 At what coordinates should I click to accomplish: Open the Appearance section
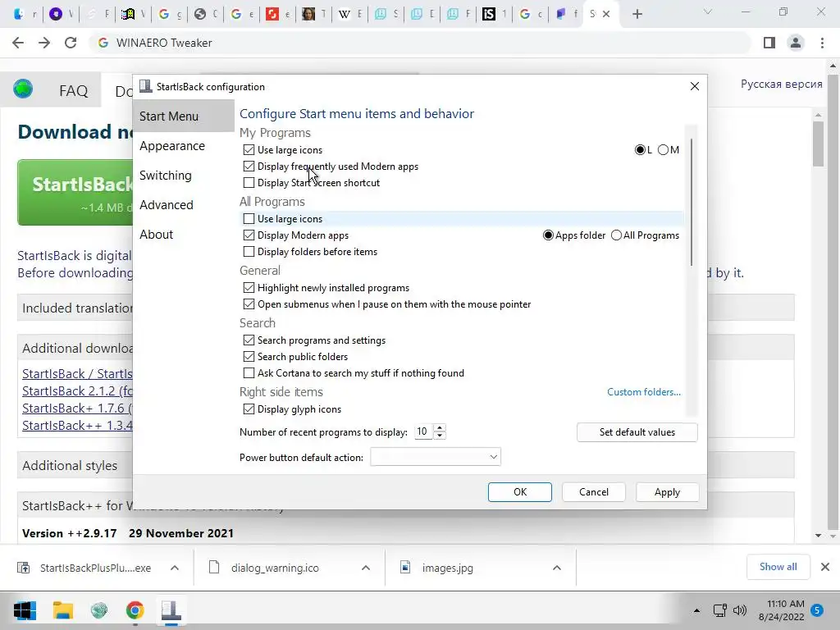[183, 146]
